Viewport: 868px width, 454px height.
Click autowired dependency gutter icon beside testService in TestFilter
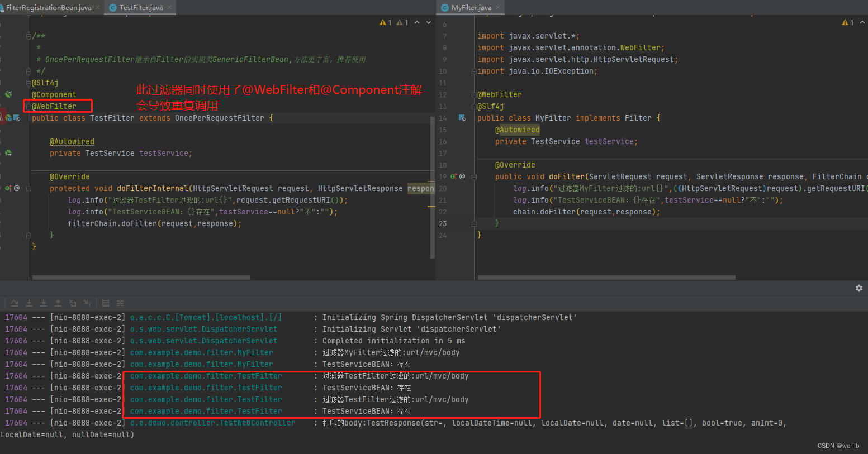click(8, 153)
